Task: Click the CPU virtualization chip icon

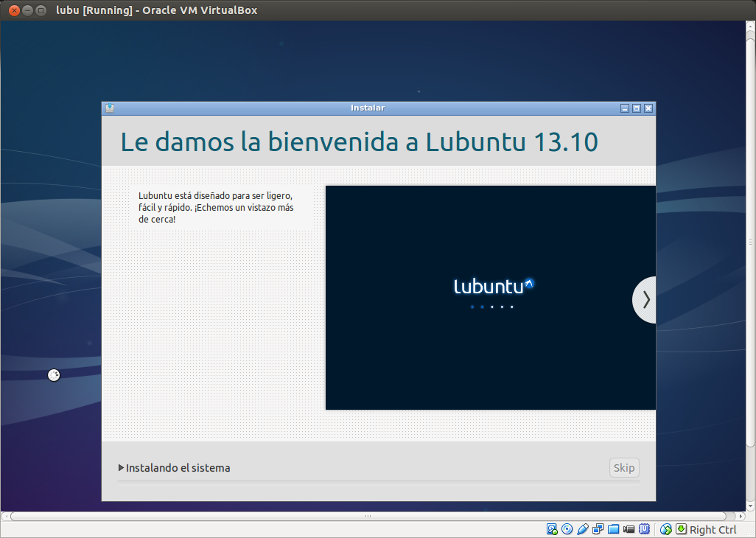Action: (x=644, y=529)
